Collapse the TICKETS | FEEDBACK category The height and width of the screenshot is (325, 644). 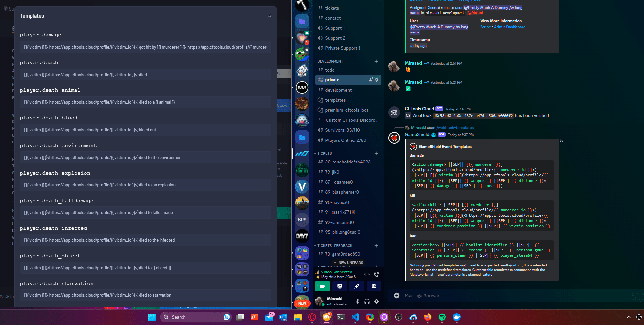click(x=333, y=246)
